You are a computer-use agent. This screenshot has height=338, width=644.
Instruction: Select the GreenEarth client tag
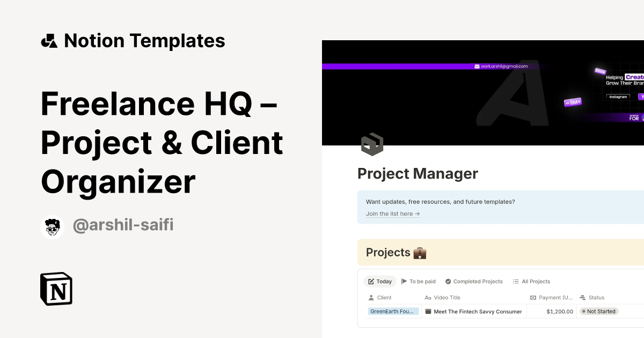[393, 311]
